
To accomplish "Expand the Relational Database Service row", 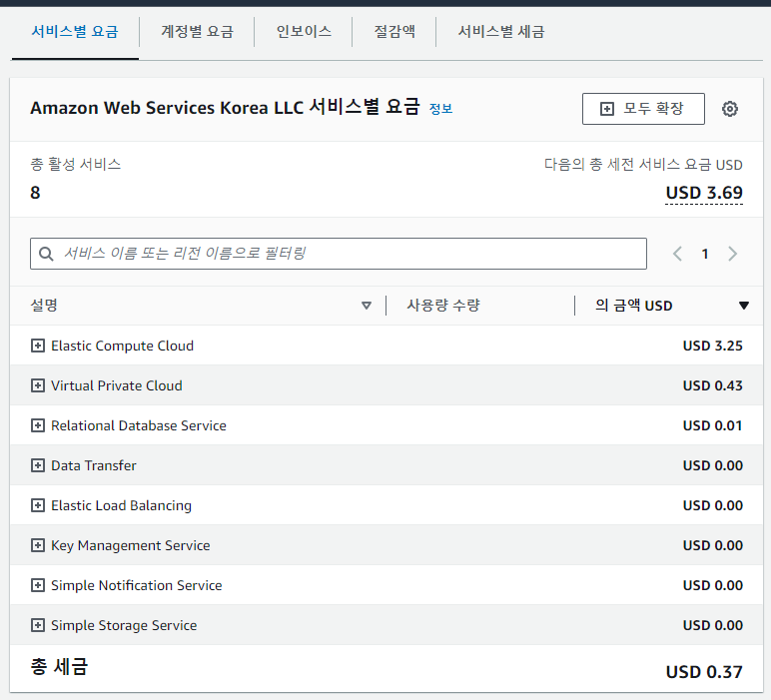I will 38,425.
